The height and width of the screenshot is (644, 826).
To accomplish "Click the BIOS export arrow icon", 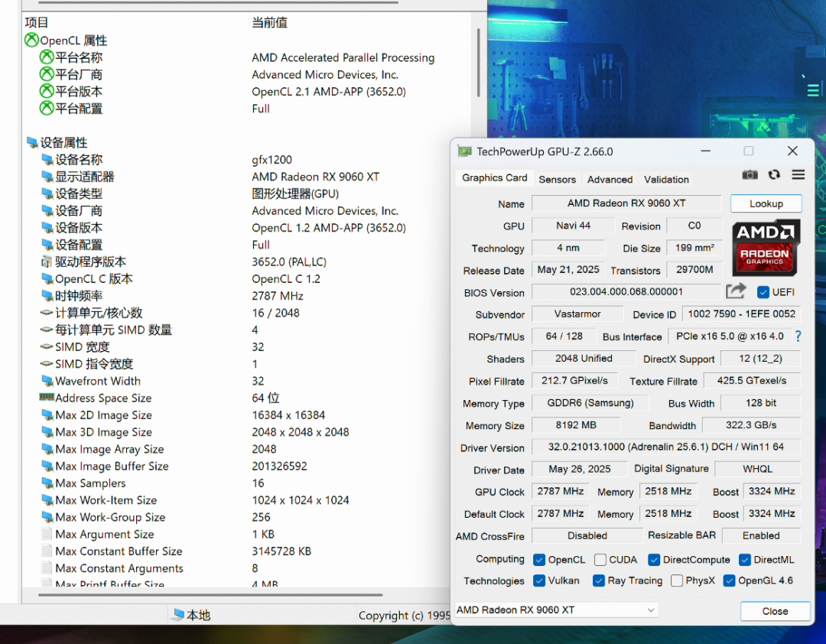I will pyautogui.click(x=736, y=291).
